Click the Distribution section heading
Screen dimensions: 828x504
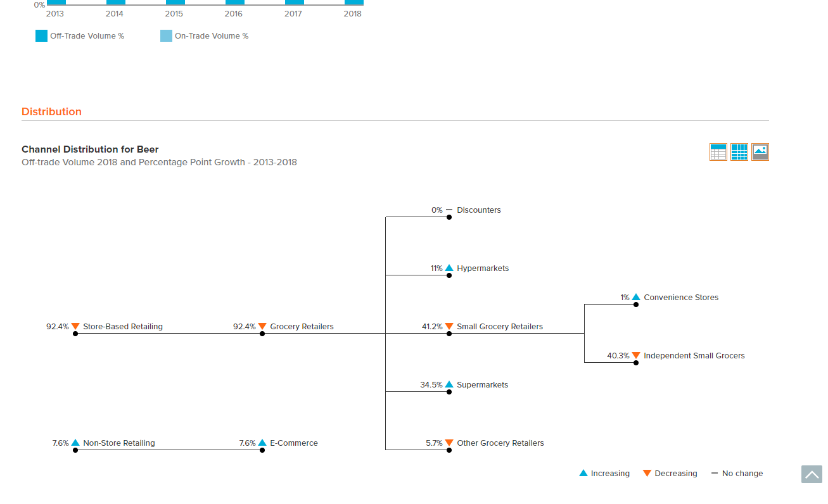click(x=51, y=111)
